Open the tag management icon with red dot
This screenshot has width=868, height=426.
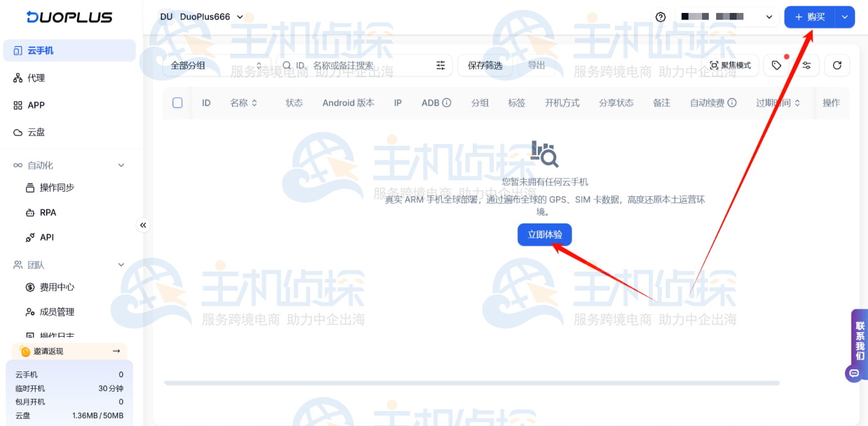click(776, 65)
